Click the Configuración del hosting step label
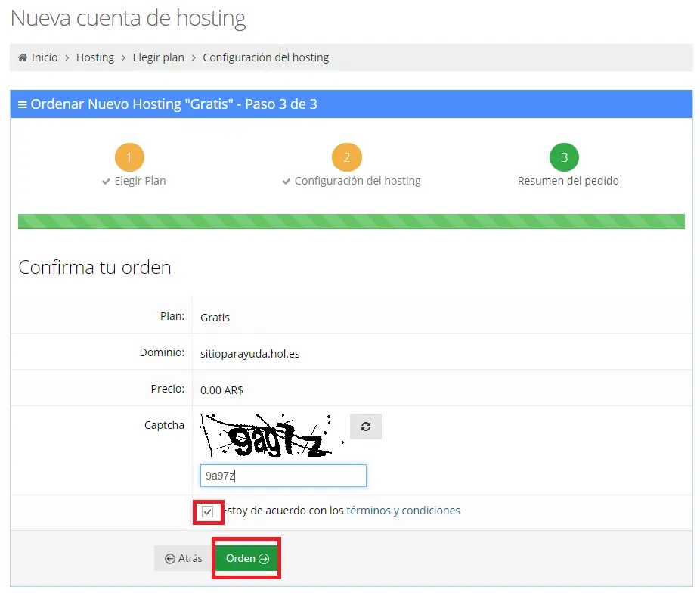This screenshot has width=700, height=599. coord(358,181)
